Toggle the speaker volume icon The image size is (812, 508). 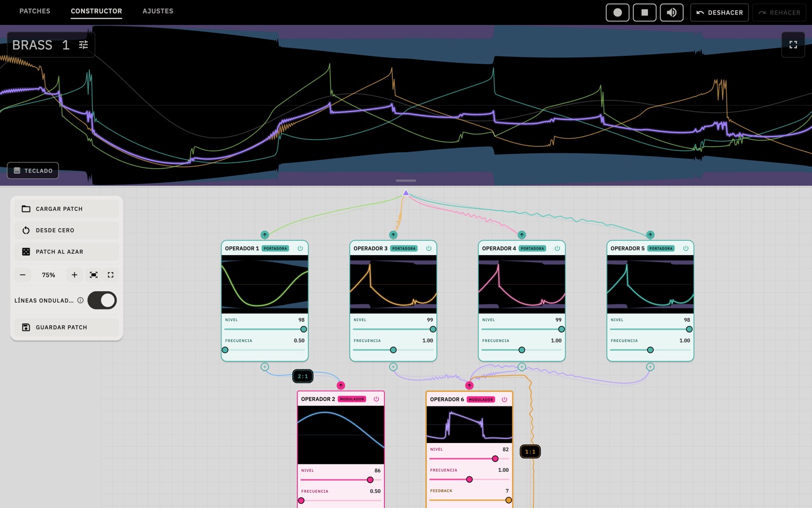(671, 12)
